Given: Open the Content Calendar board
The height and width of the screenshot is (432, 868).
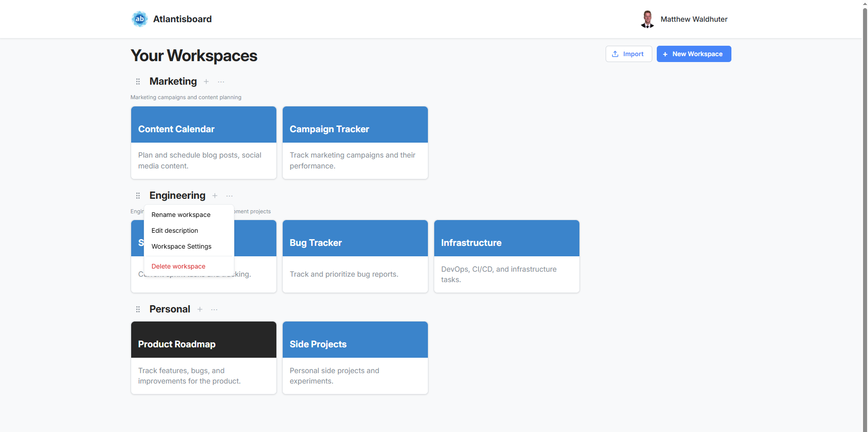Looking at the screenshot, I should [x=204, y=143].
